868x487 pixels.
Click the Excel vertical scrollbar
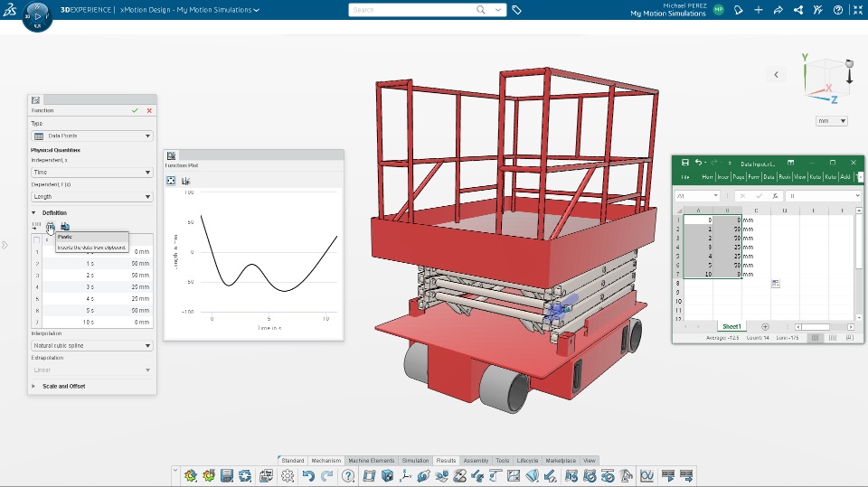859,264
